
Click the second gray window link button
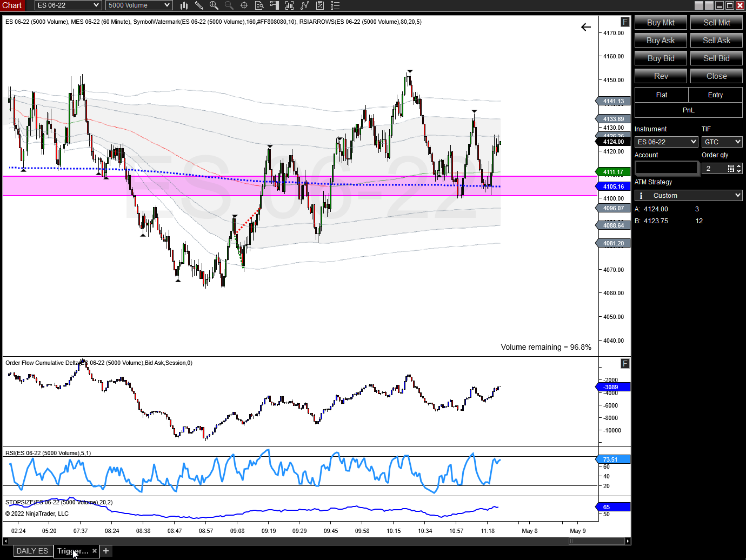point(709,5)
